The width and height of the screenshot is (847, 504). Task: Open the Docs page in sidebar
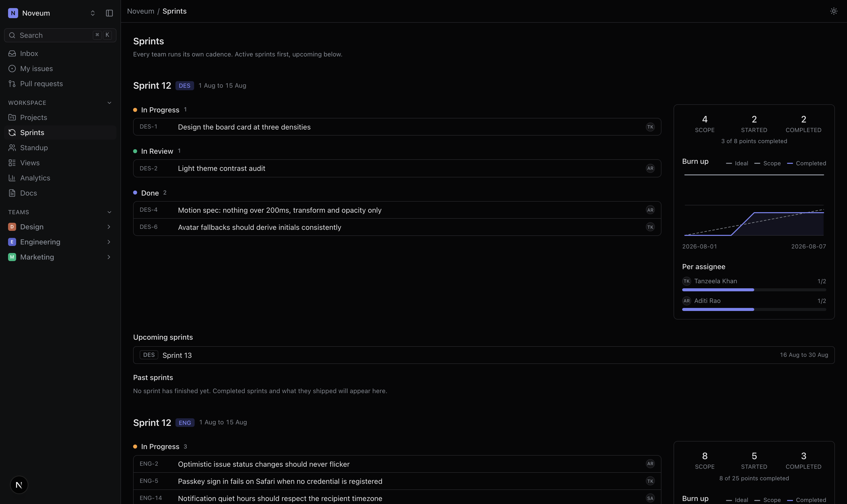(x=60, y=193)
